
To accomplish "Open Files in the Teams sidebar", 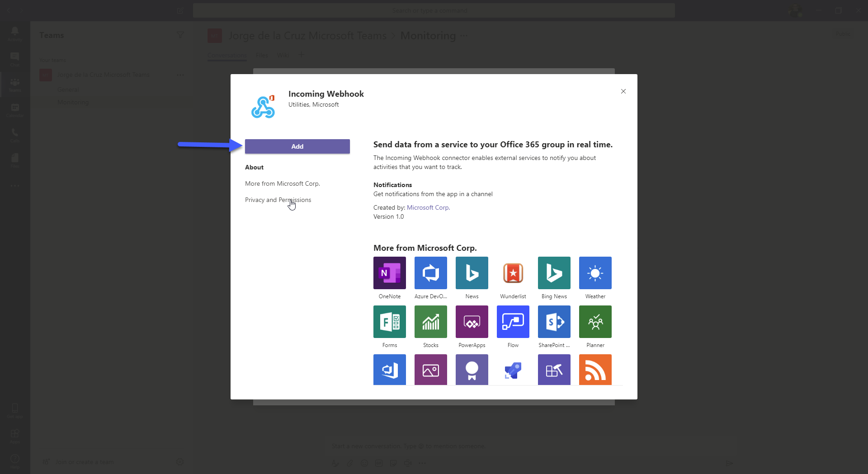I will (15, 160).
